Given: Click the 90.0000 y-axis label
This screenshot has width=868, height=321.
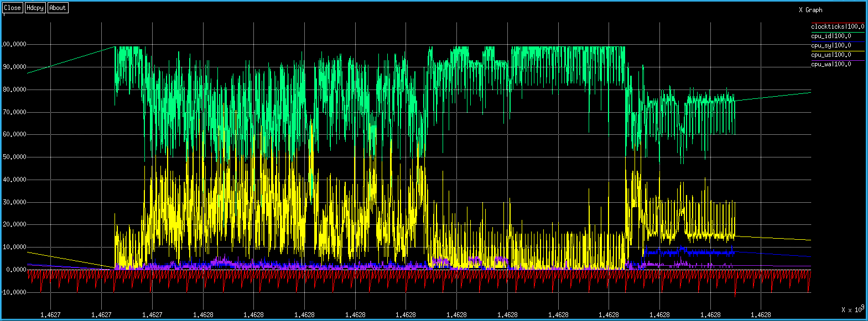Looking at the screenshot, I should (x=14, y=67).
